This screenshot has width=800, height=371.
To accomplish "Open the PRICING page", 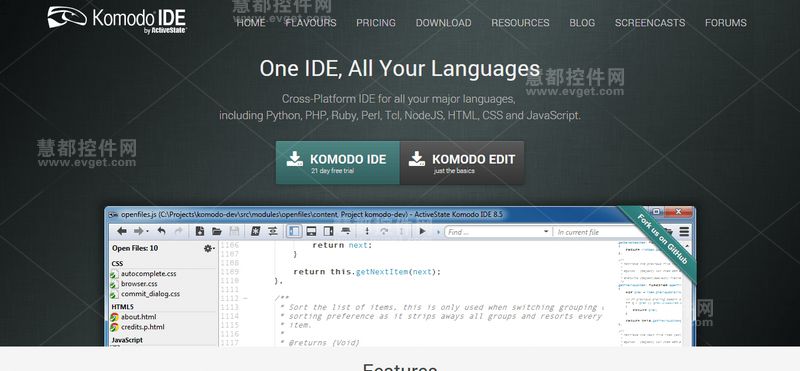I will point(376,23).
